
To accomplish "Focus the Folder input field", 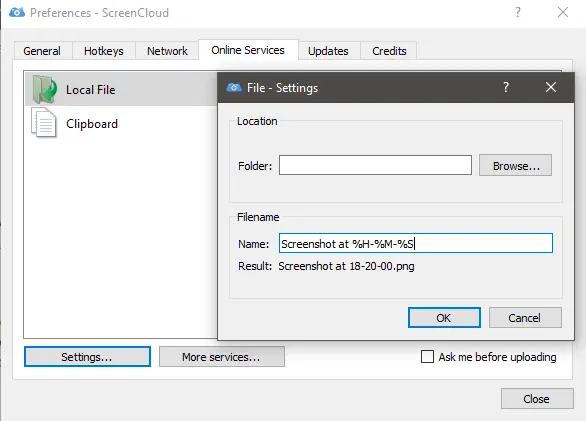I will coord(375,165).
